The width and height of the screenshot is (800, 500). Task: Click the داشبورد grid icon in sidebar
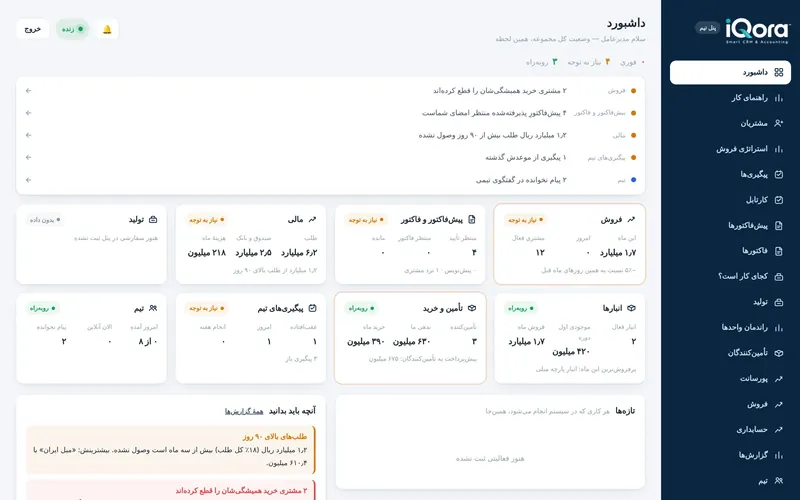779,72
